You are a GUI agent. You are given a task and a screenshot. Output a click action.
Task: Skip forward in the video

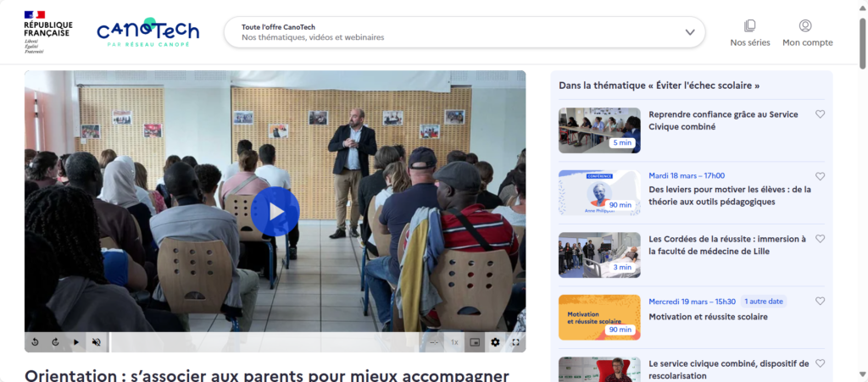pyautogui.click(x=55, y=342)
